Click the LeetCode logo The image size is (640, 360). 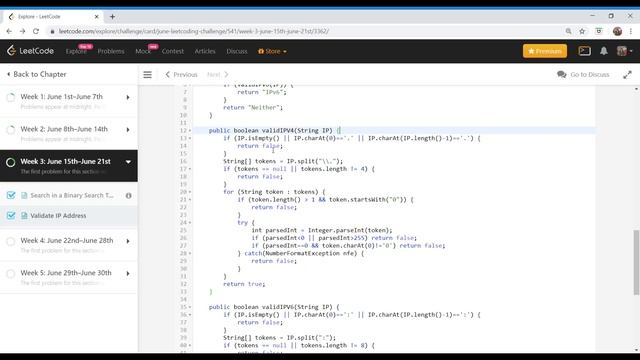30,51
